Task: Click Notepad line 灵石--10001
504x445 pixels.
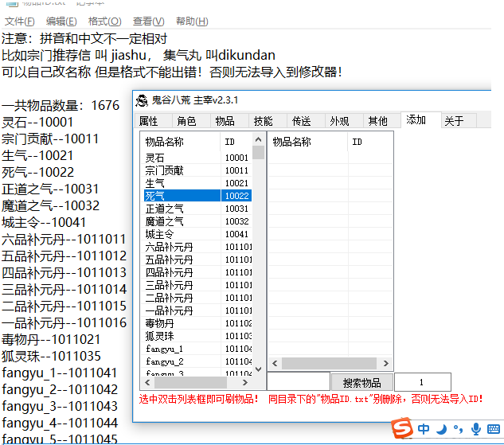Action: (37, 122)
